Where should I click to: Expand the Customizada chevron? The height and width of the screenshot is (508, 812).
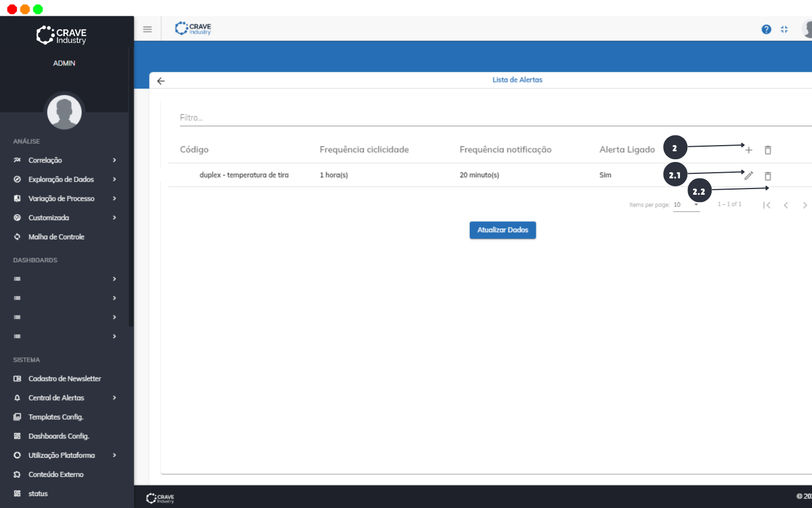point(114,218)
